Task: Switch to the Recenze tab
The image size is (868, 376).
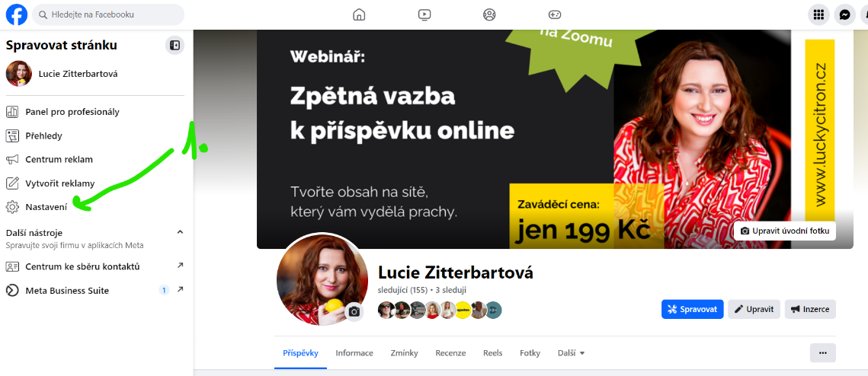Action: (x=450, y=352)
